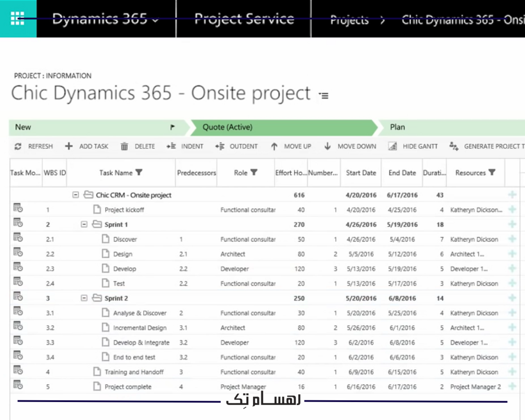Indent the selected task
525x420 pixels.
click(x=171, y=147)
